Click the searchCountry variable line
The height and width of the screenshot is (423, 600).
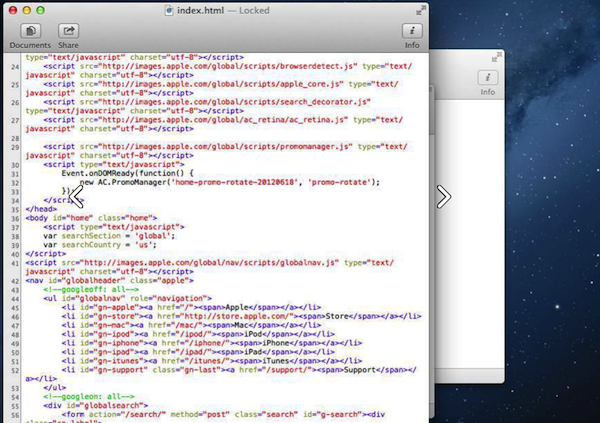point(88,243)
